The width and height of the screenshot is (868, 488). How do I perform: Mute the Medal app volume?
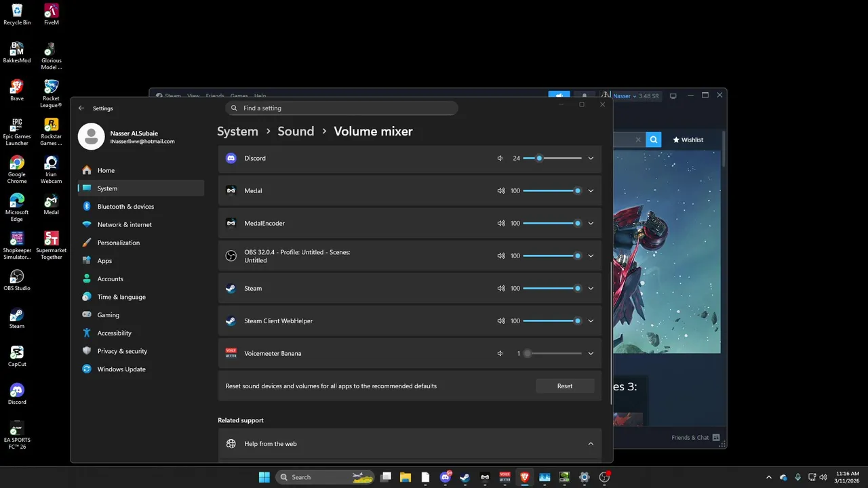point(501,190)
